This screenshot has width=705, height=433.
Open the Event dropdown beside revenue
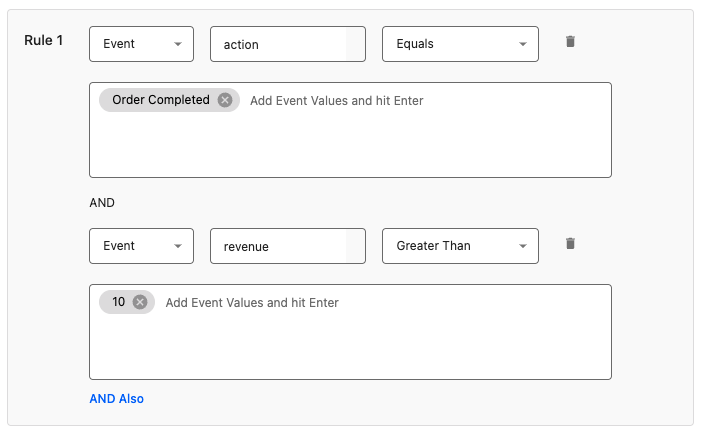pyautogui.click(x=141, y=246)
